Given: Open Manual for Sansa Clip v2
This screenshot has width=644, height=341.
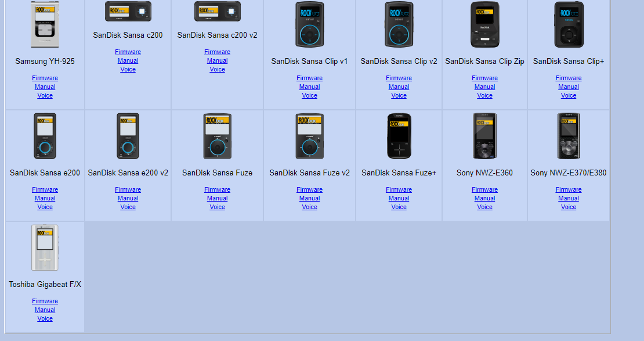Looking at the screenshot, I should [399, 87].
